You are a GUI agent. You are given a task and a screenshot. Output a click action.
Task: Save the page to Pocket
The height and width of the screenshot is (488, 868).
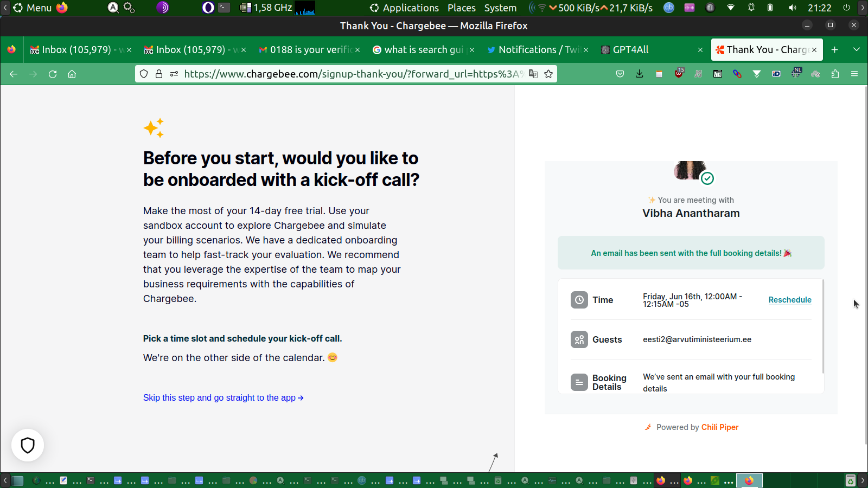coord(620,74)
